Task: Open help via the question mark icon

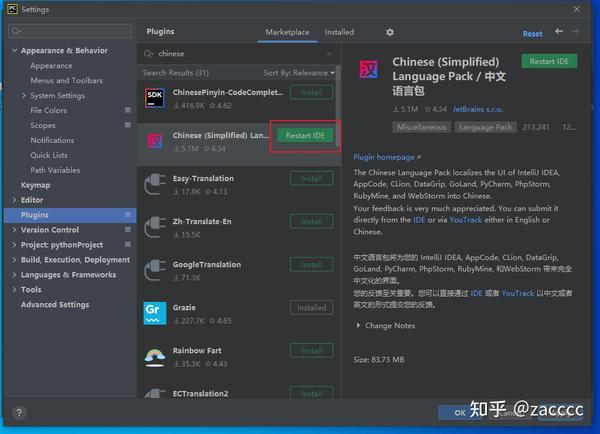Action: coord(19,412)
